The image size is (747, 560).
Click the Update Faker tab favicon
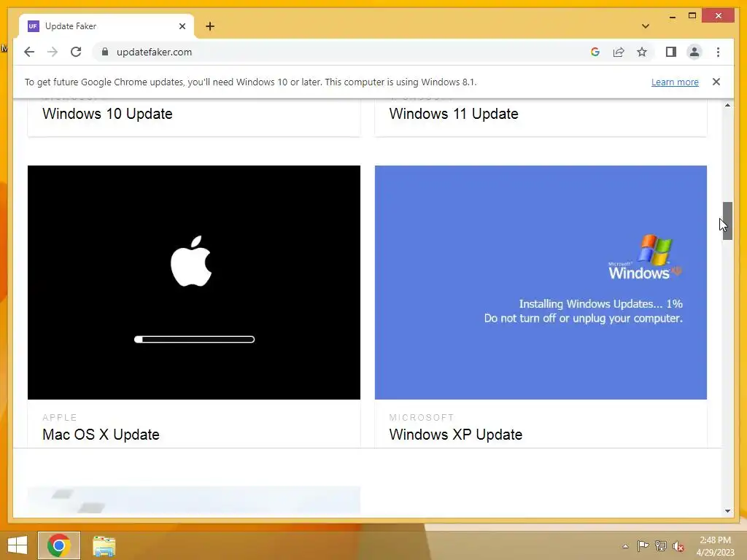33,26
